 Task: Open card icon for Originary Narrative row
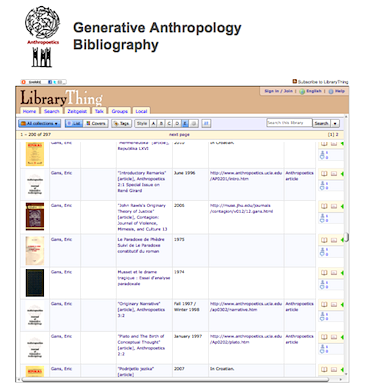[334, 304]
